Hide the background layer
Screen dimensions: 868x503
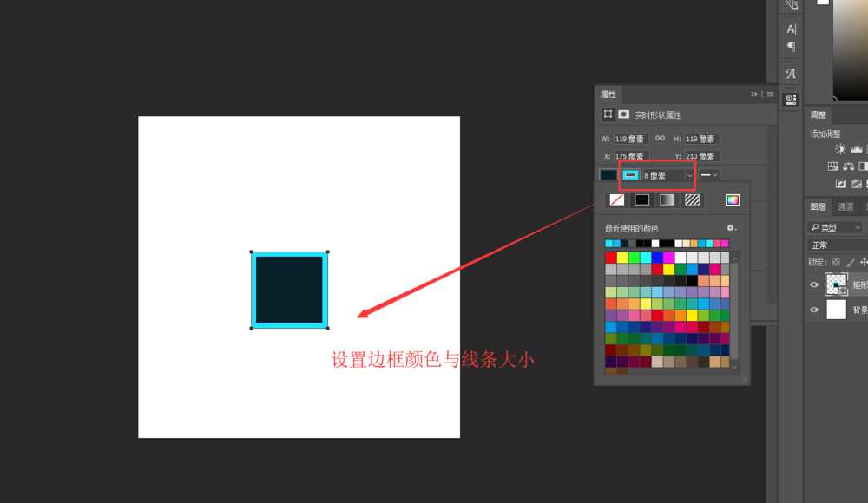(x=814, y=310)
